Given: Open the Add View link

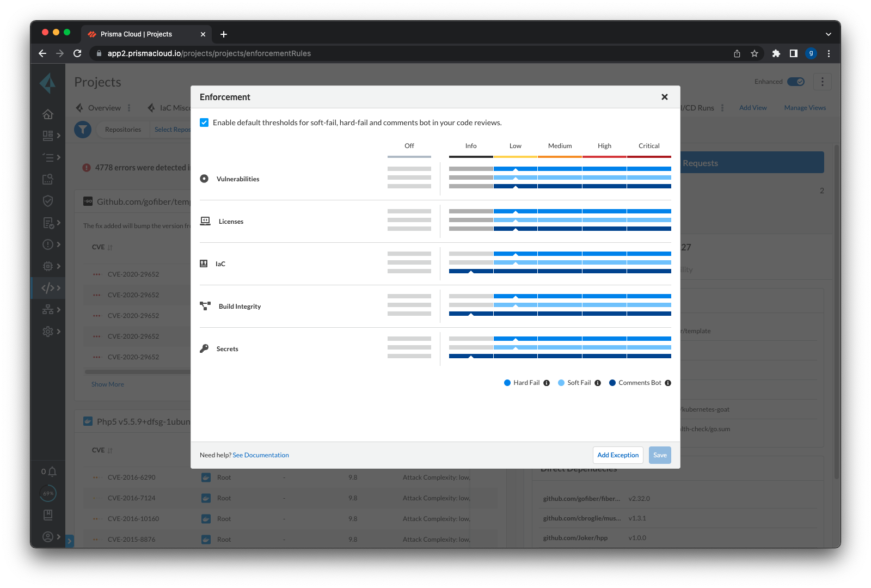Looking at the screenshot, I should (753, 108).
